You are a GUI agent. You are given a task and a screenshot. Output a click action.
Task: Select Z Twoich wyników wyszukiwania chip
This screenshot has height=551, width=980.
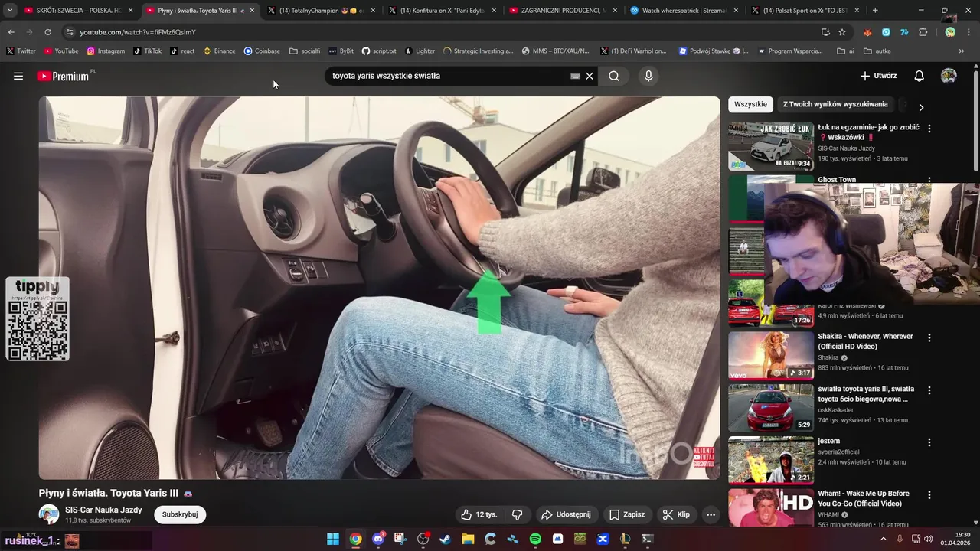(x=835, y=104)
